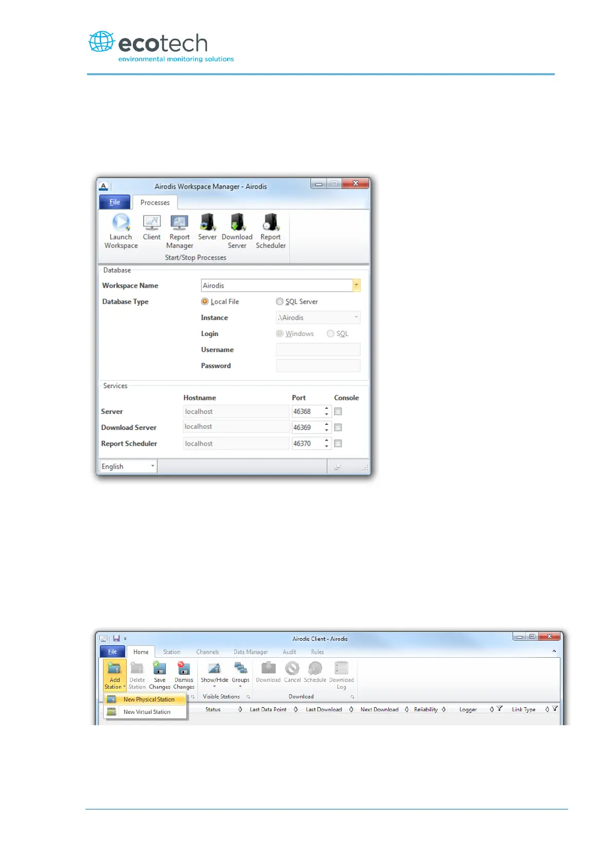
Task: Click the Schedule download icon
Action: (315, 668)
